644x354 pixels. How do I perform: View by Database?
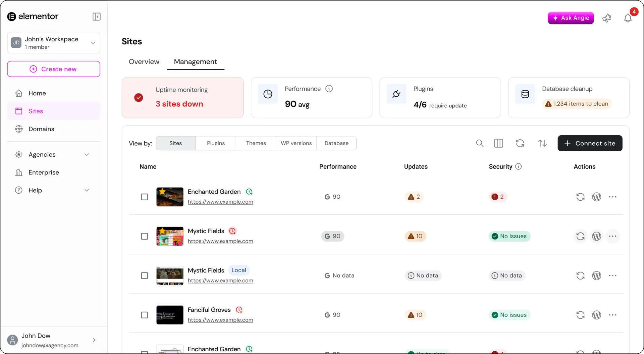click(x=336, y=143)
